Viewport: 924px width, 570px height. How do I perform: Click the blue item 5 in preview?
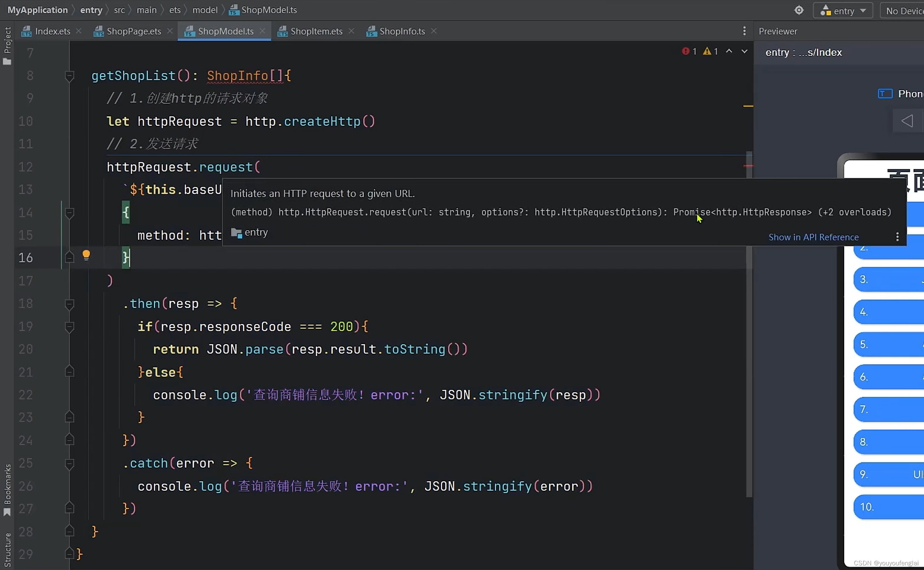(x=888, y=344)
